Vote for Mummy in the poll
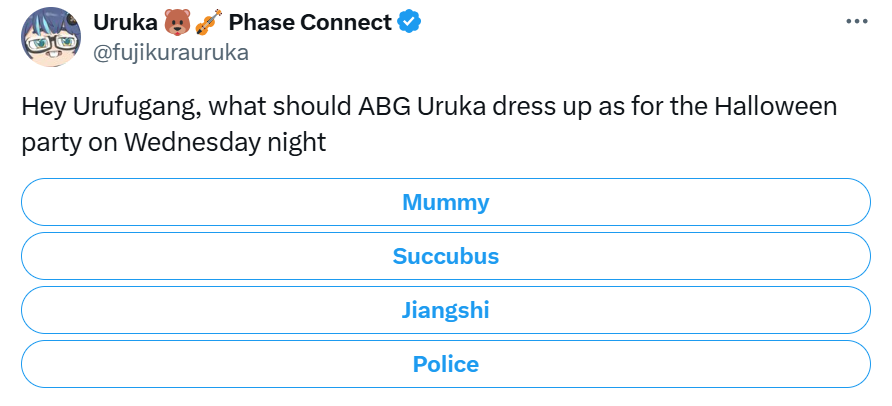This screenshot has width=892, height=406. pos(445,203)
